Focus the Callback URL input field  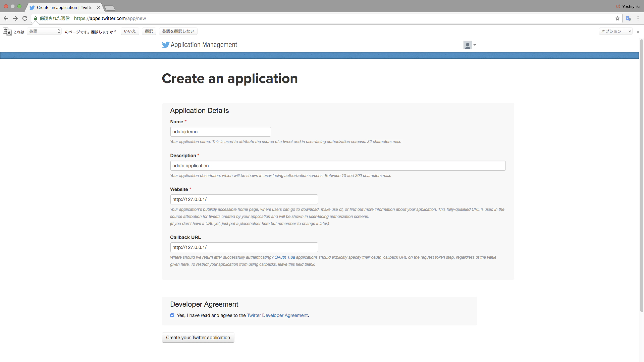[244, 247]
